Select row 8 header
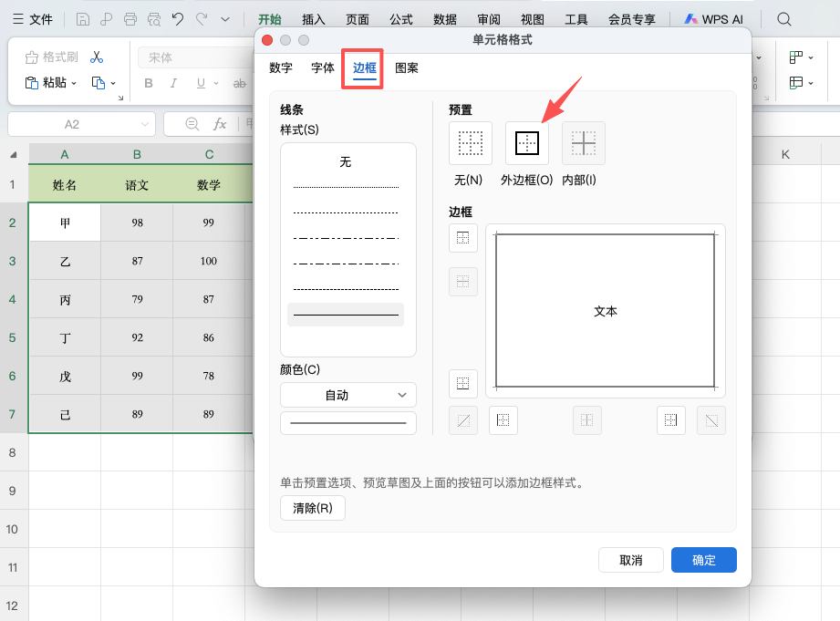 (x=13, y=452)
